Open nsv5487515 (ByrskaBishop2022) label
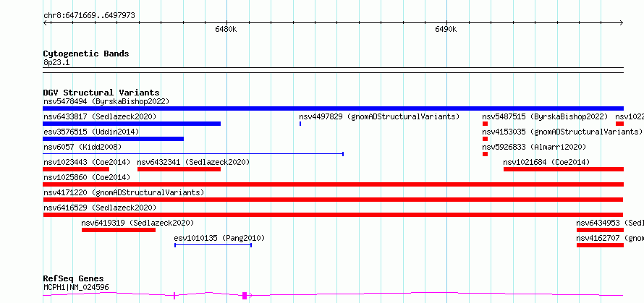 click(x=545, y=116)
